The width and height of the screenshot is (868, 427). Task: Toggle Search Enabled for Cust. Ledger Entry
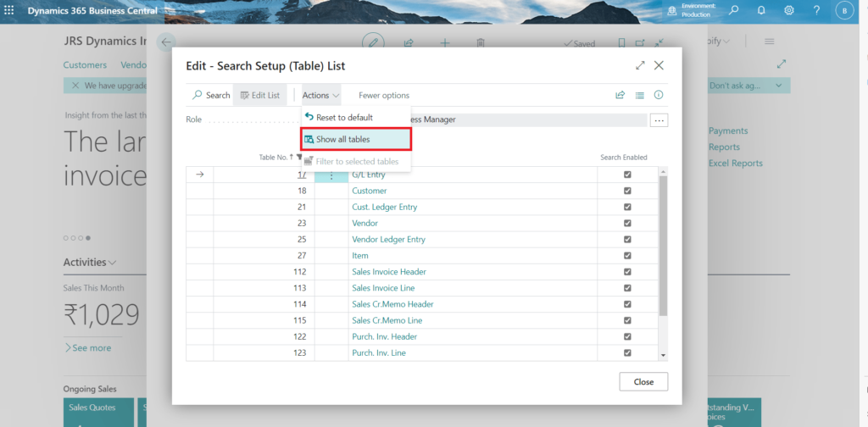tap(627, 207)
